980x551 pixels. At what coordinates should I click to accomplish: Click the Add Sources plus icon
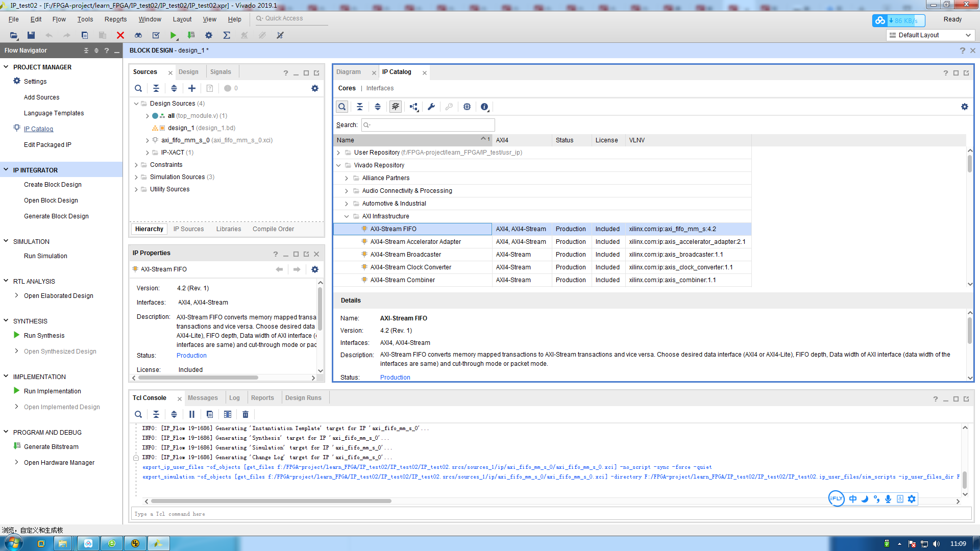(x=192, y=88)
